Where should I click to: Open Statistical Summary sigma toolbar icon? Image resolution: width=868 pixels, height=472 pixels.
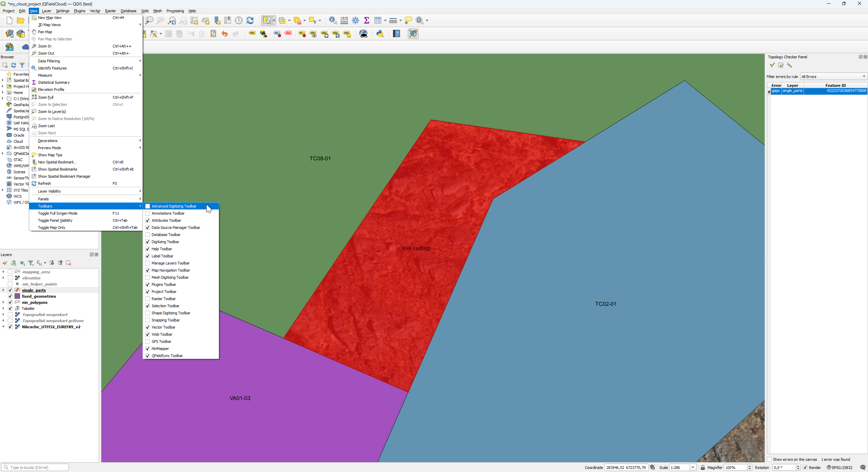coord(366,20)
